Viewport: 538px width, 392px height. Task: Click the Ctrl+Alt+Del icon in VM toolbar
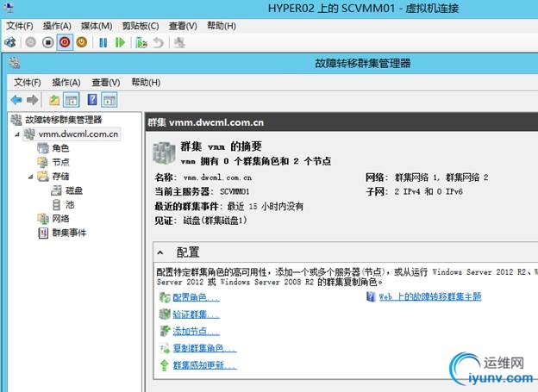tap(10, 42)
